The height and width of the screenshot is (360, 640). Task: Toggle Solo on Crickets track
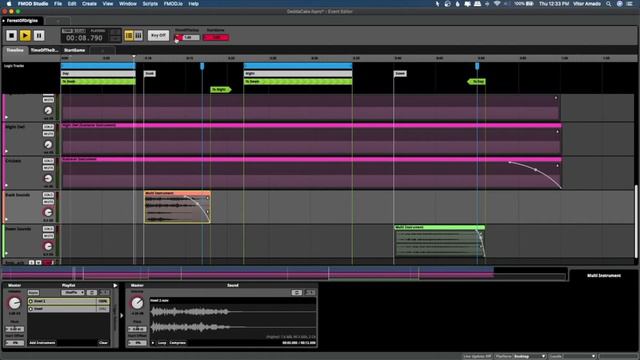[48, 161]
